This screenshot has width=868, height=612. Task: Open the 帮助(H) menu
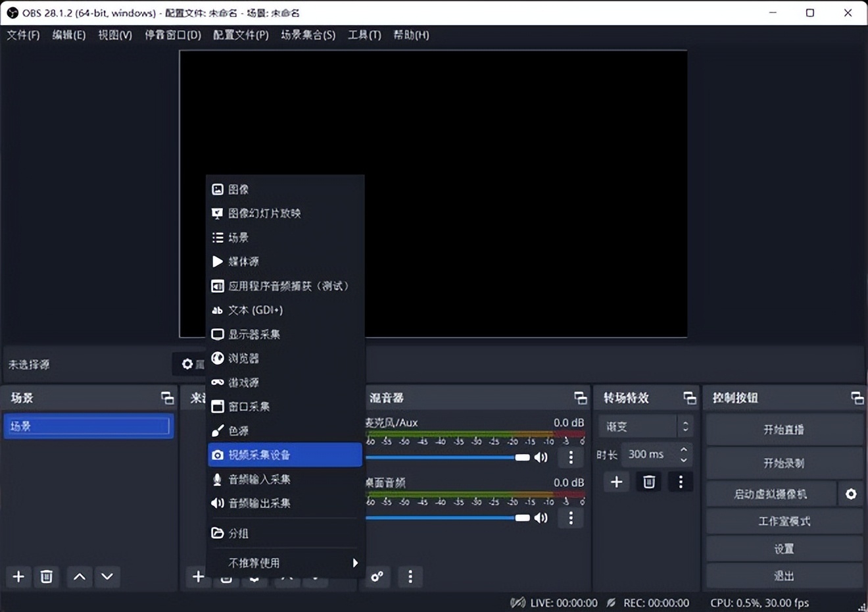click(x=411, y=35)
